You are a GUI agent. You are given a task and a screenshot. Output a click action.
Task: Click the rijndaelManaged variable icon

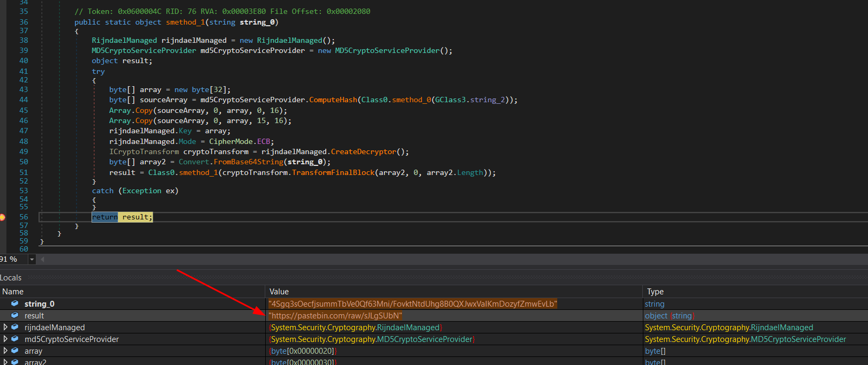(x=15, y=327)
